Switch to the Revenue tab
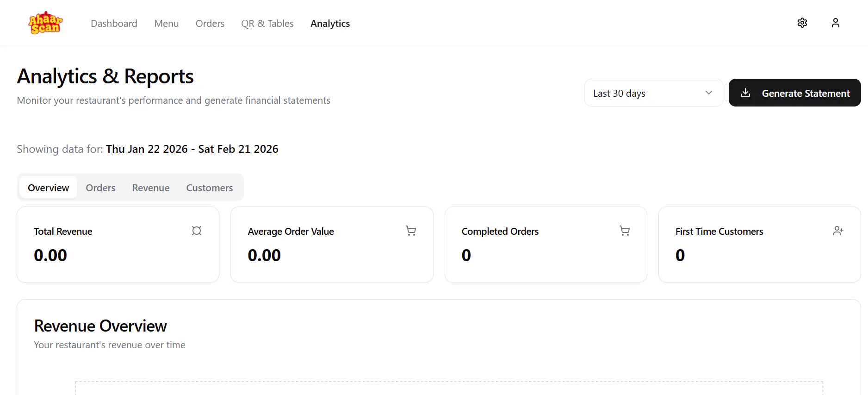Screen dimensions: 868x395 [x=151, y=188]
